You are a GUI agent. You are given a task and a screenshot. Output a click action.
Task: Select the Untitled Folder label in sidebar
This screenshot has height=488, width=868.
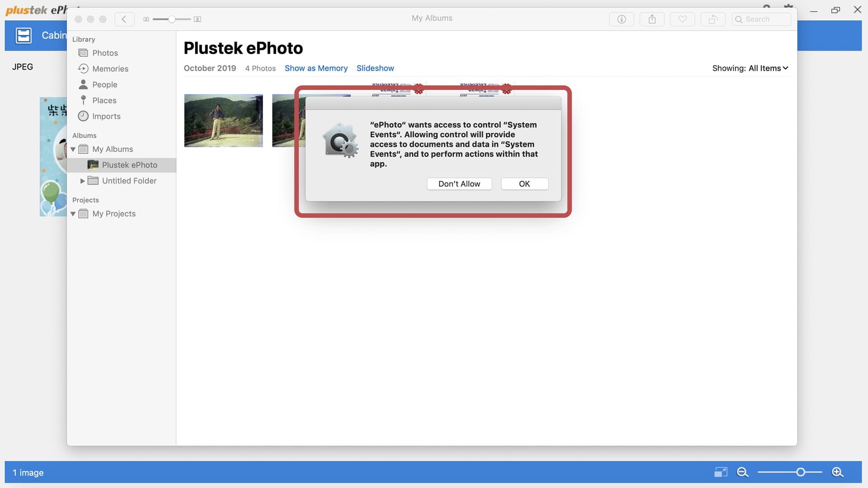129,181
